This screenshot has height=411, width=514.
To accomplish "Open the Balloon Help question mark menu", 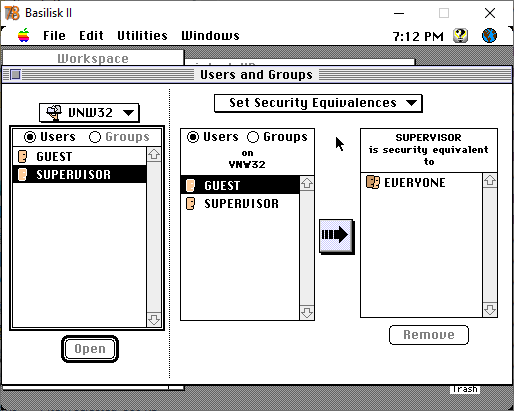I will point(460,35).
